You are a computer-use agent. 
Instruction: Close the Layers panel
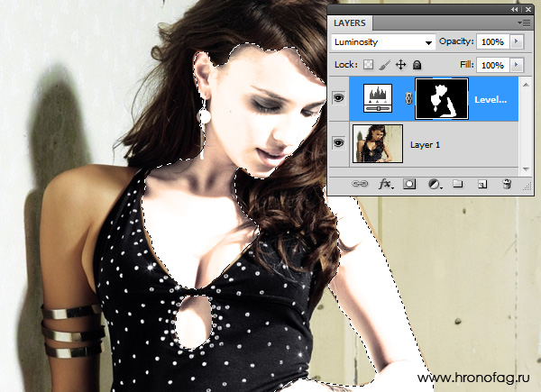tap(528, 10)
